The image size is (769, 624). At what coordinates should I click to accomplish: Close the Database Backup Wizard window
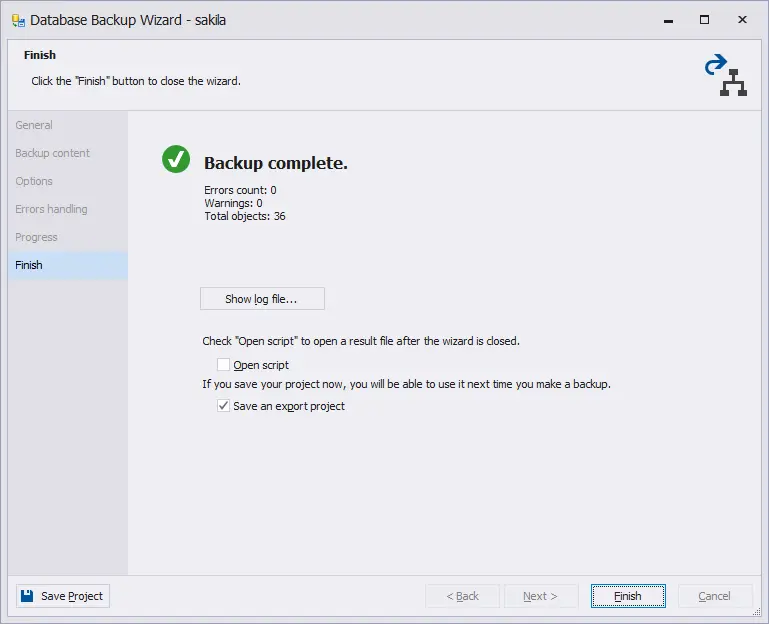743,20
